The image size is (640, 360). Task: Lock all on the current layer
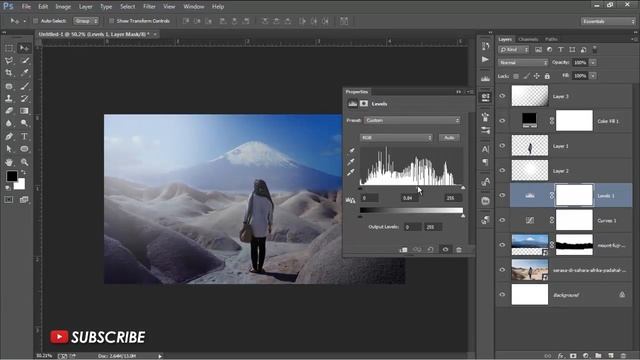tap(547, 76)
